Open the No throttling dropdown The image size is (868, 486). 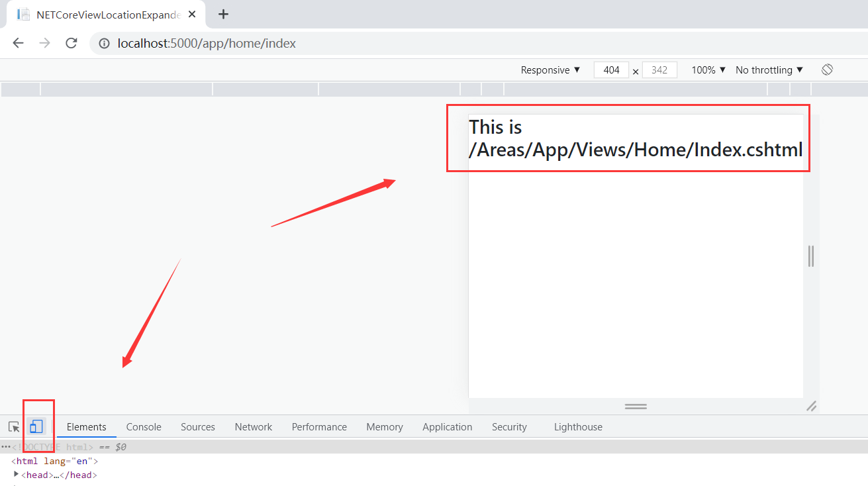pyautogui.click(x=769, y=70)
